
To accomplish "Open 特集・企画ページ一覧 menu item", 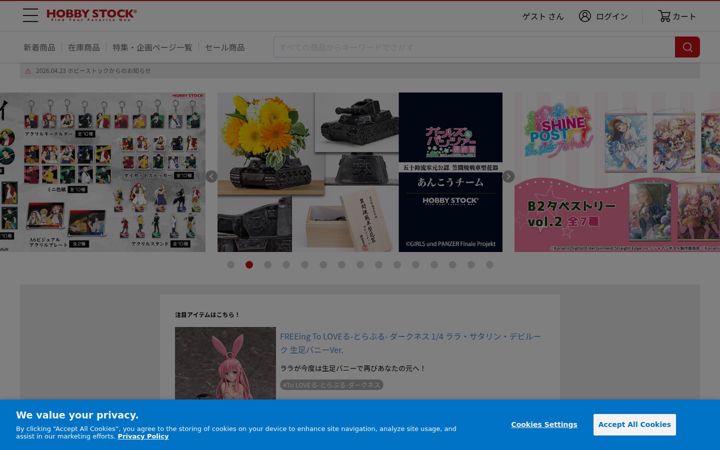I will click(152, 47).
